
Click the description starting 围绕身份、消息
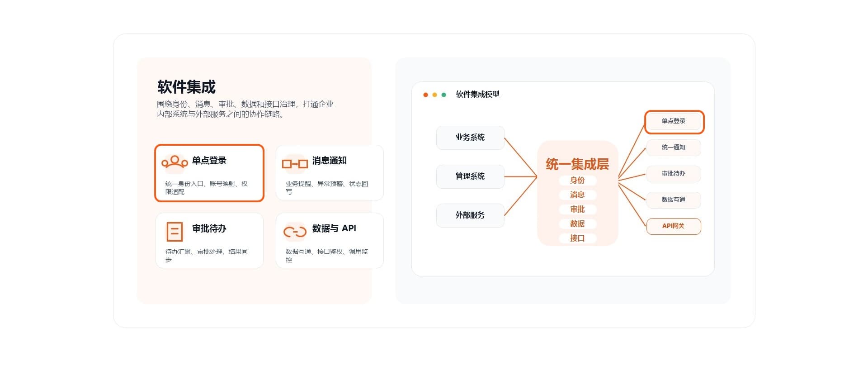click(245, 109)
